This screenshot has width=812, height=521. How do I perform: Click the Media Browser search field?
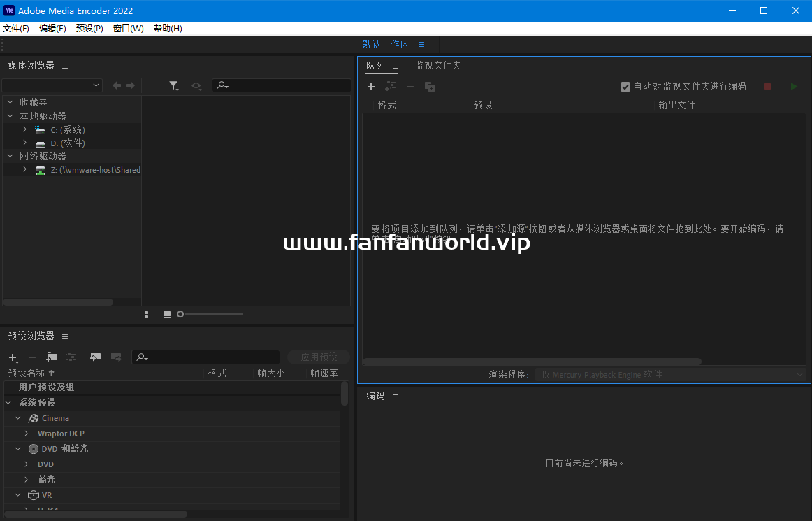pos(282,85)
